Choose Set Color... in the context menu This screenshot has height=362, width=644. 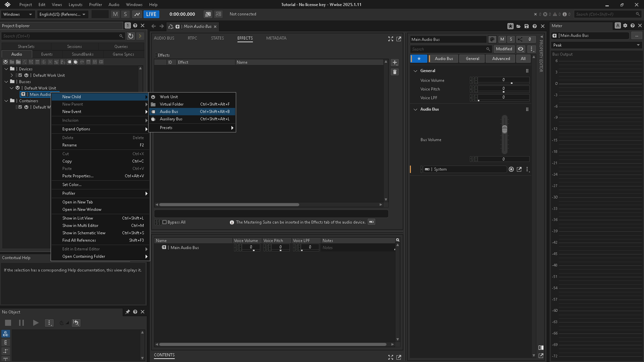(100, 185)
